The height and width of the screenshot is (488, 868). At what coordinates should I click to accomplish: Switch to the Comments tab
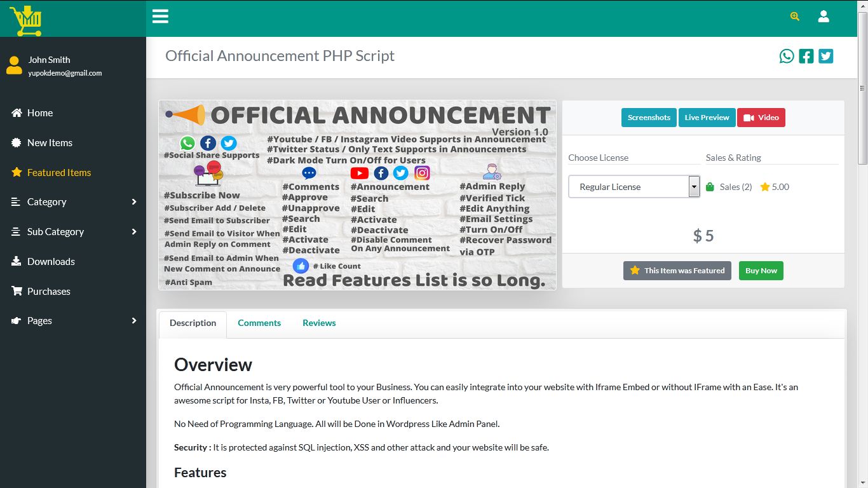(259, 323)
